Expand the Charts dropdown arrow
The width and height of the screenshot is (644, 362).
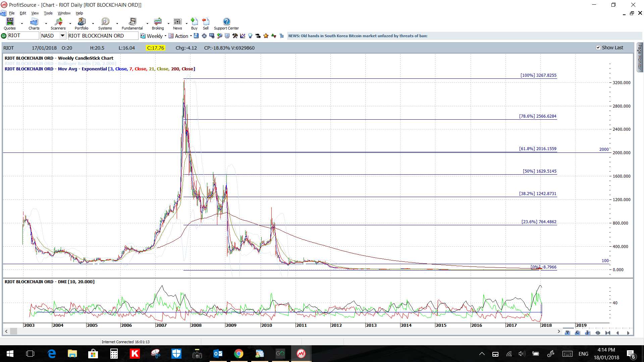pos(46,24)
